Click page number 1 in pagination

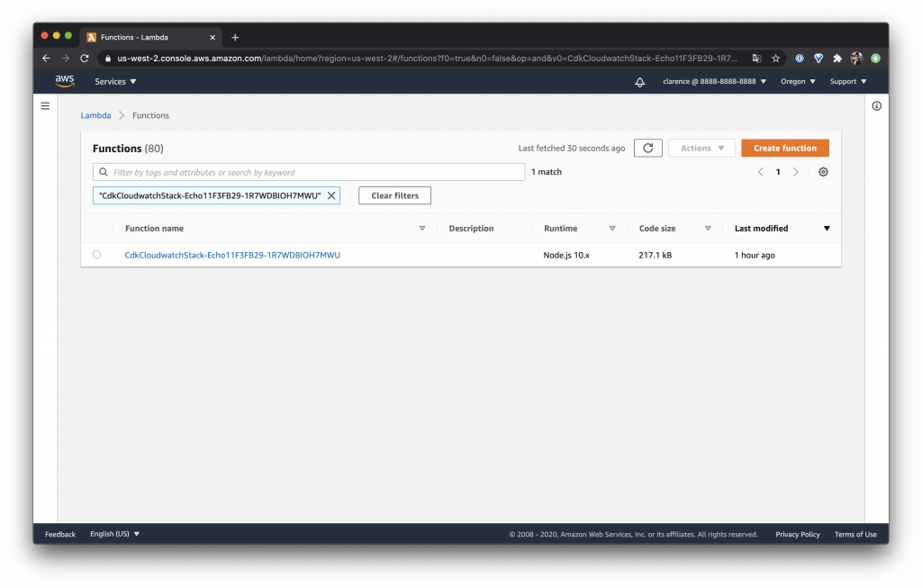coord(778,172)
